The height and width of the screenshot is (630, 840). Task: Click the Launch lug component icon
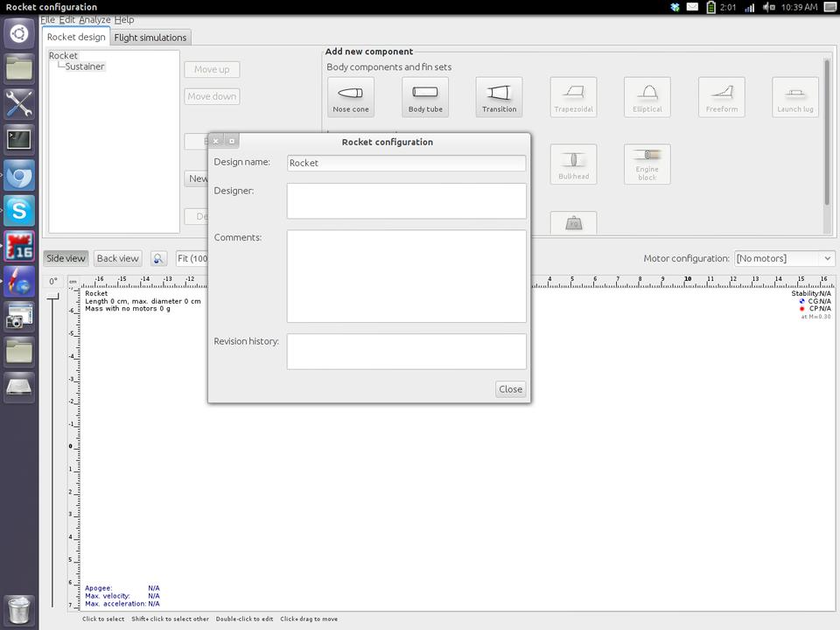(x=794, y=97)
